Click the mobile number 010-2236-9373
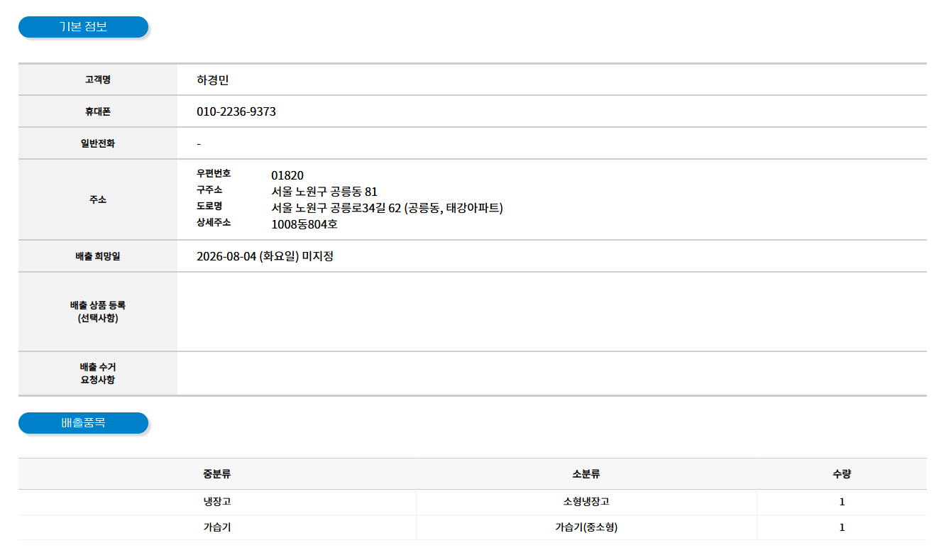This screenshot has height=560, width=939. (236, 112)
